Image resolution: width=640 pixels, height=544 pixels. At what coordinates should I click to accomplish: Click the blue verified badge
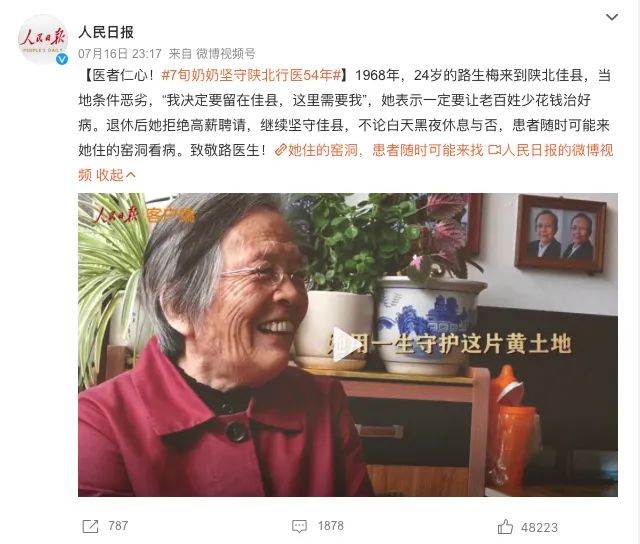click(62, 59)
